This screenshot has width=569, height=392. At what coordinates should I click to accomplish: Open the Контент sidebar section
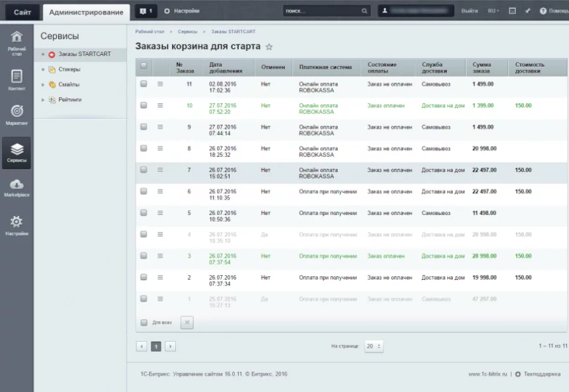[17, 79]
